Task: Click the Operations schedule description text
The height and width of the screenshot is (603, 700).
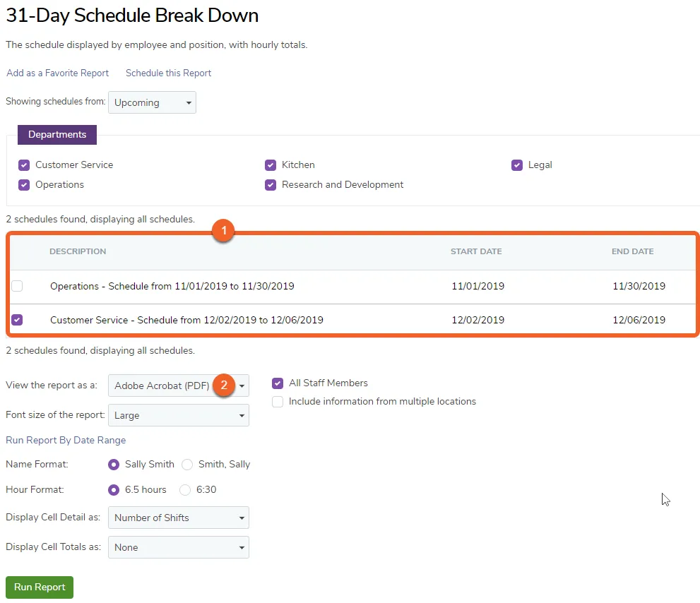Action: 172,286
